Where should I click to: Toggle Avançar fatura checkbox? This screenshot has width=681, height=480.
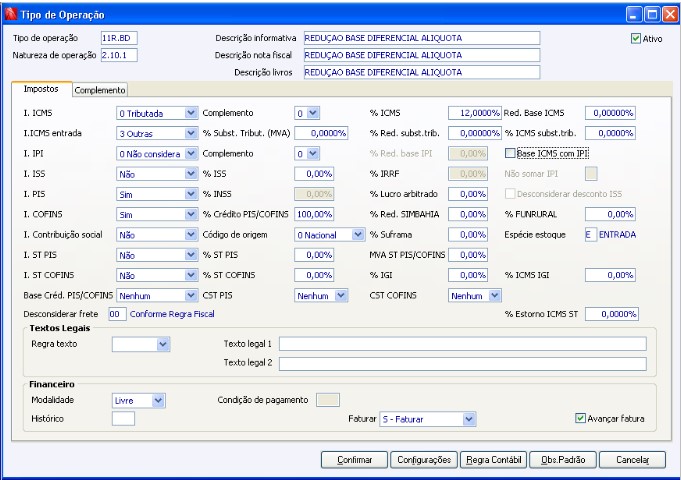(x=580, y=418)
